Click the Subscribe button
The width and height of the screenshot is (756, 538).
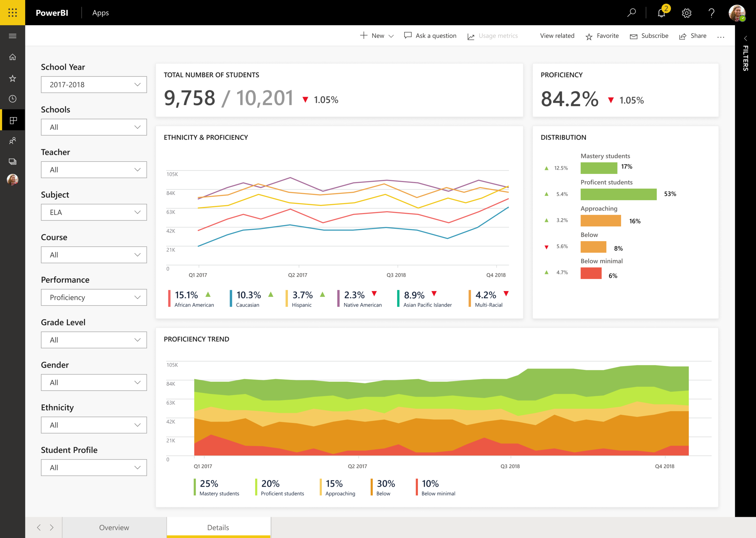(649, 36)
